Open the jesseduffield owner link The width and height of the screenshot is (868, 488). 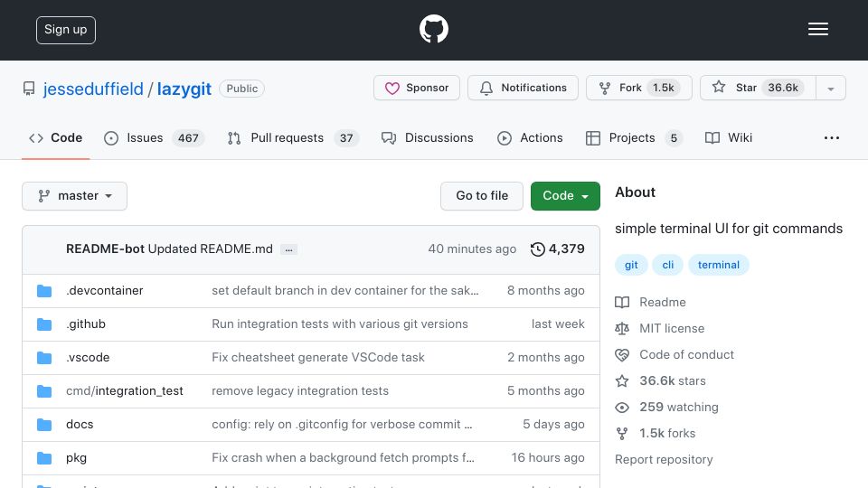pyautogui.click(x=93, y=89)
